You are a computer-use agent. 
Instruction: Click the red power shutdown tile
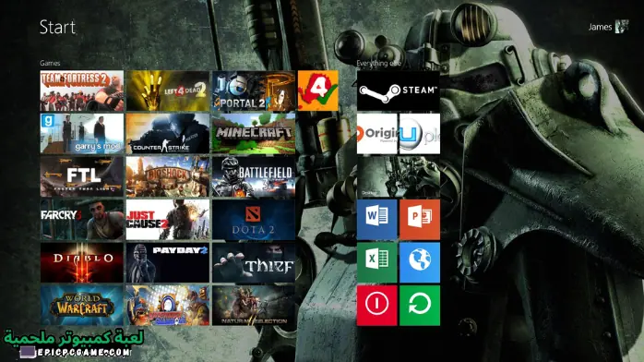click(x=377, y=306)
